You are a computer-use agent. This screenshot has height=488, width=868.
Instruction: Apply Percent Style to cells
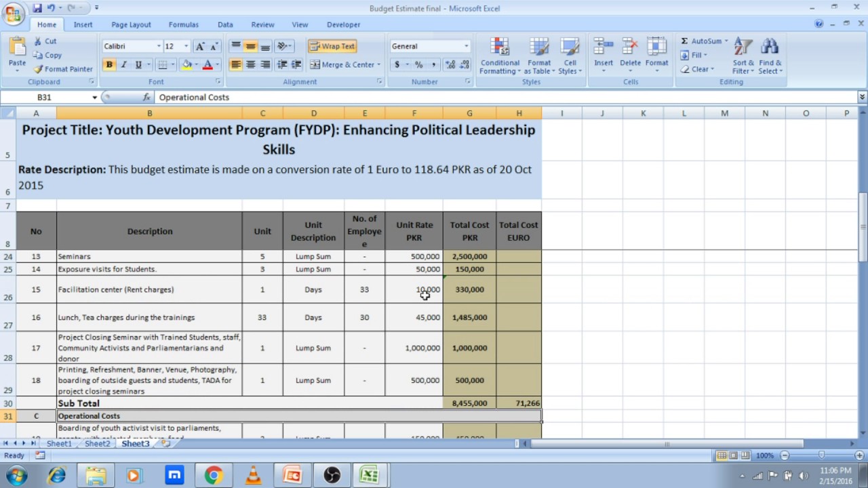[x=419, y=64]
